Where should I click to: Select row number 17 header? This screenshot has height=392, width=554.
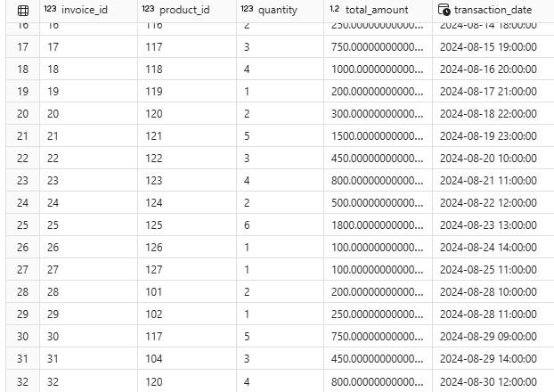(x=22, y=46)
